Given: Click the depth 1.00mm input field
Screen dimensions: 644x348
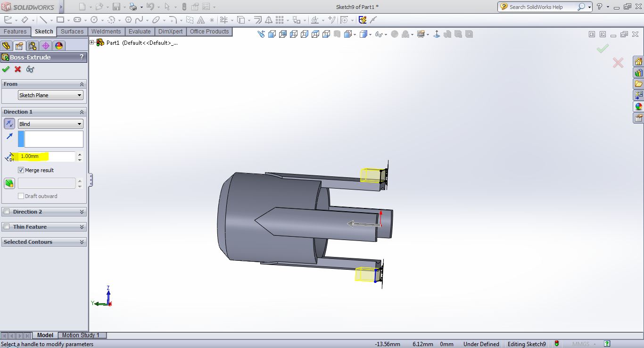Looking at the screenshot, I should 46,156.
